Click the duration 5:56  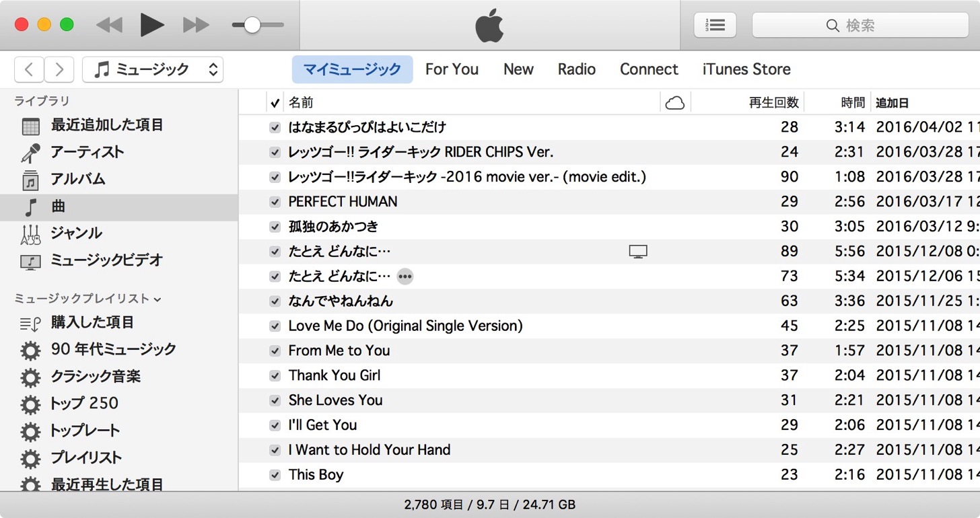pos(849,252)
